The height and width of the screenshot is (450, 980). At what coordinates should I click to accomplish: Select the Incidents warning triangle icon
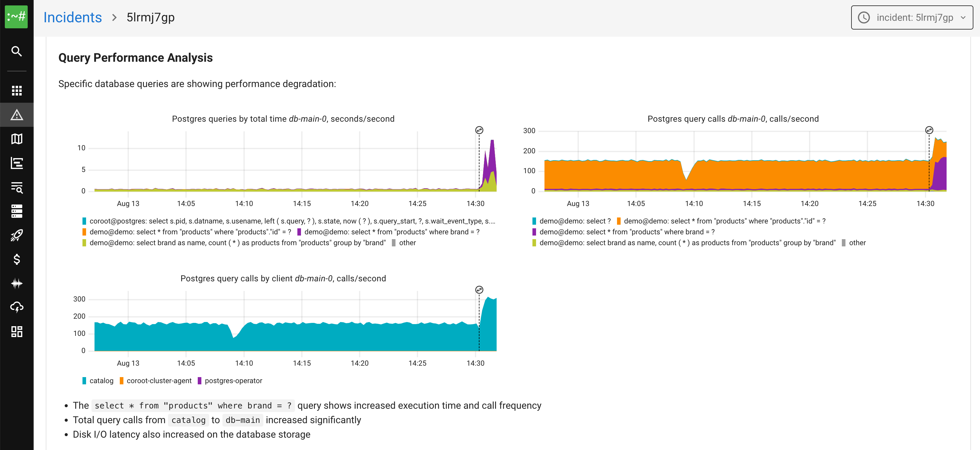16,114
